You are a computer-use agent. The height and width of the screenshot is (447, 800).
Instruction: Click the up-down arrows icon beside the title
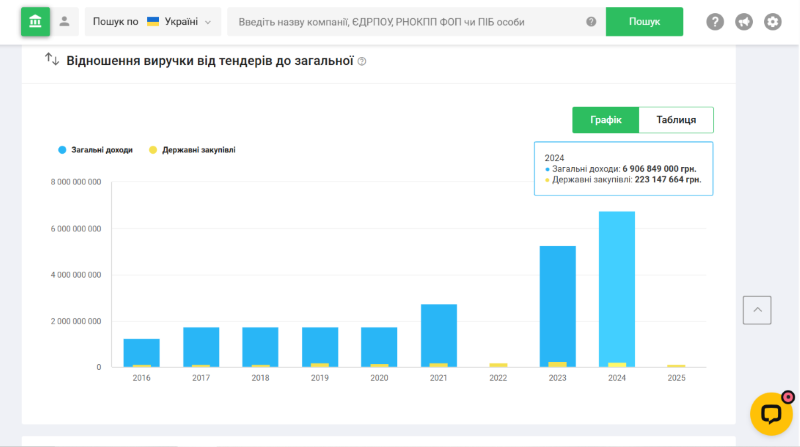click(x=52, y=60)
